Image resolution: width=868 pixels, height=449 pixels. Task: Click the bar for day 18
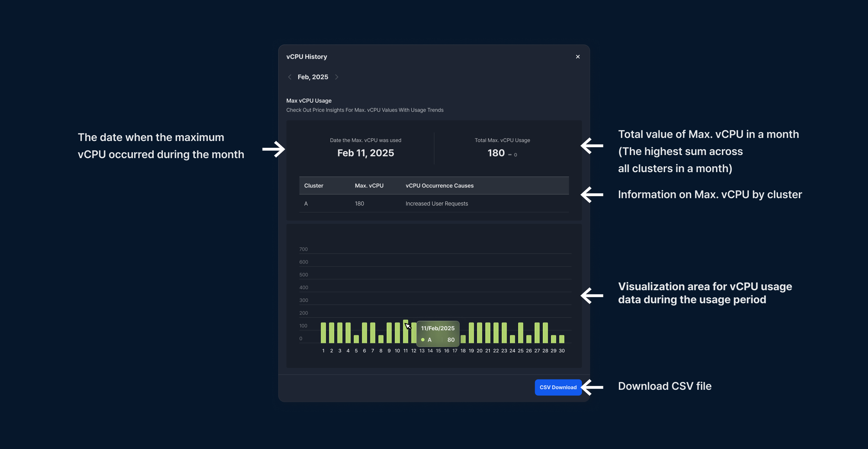[x=463, y=339]
